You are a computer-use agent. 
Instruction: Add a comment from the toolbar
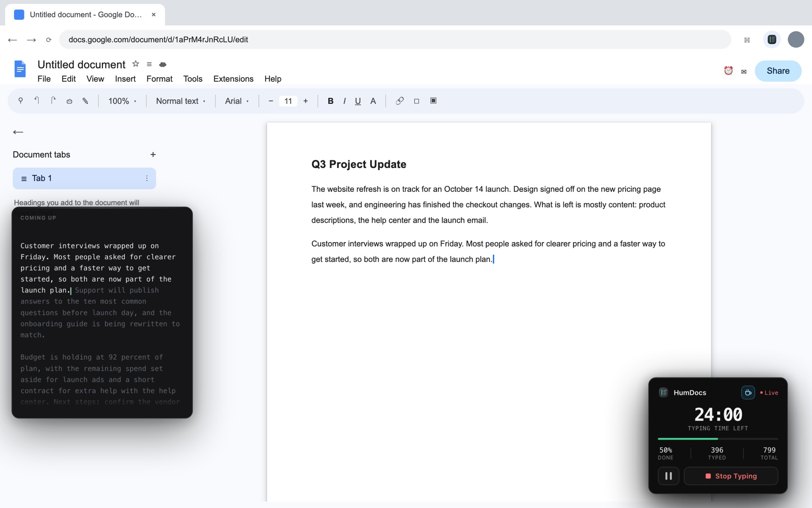(416, 101)
